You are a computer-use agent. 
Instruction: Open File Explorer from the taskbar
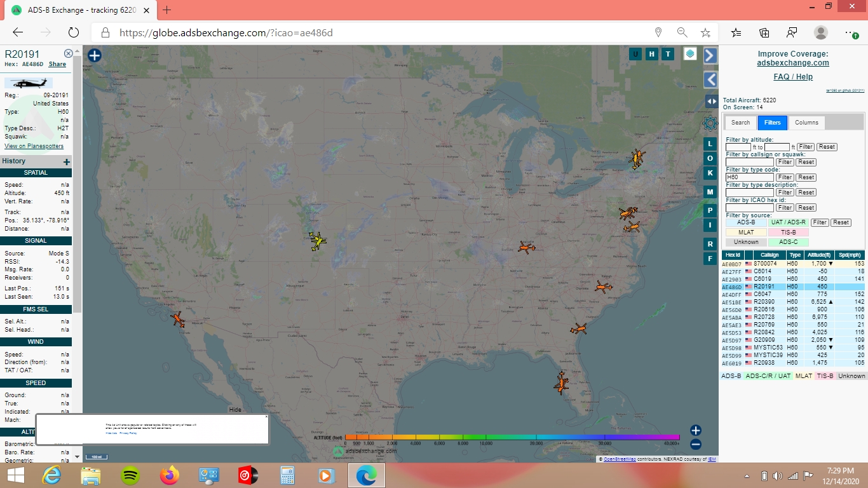91,475
